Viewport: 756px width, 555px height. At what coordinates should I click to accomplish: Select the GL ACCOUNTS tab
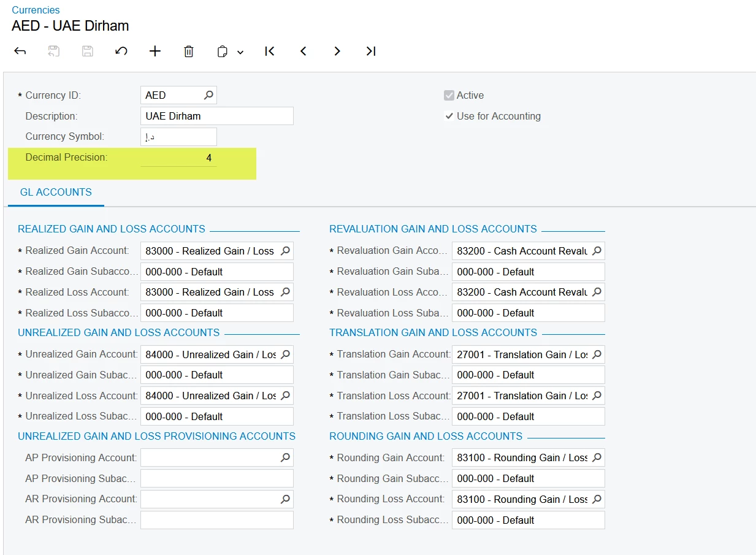pos(56,193)
